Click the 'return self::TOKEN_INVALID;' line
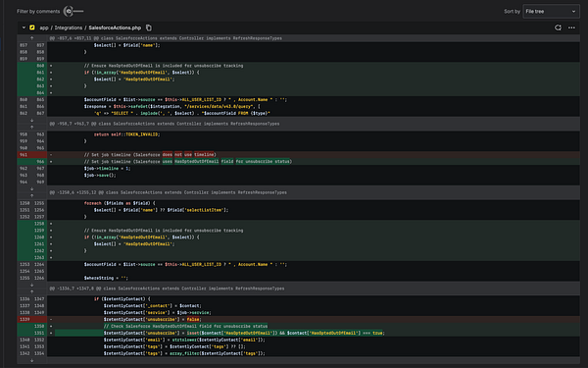This screenshot has height=368, width=588. tap(126, 134)
